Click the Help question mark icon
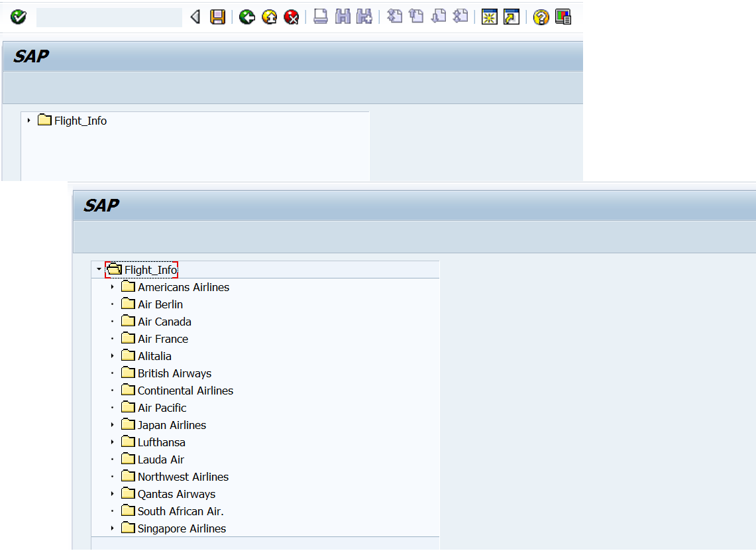 (x=541, y=17)
